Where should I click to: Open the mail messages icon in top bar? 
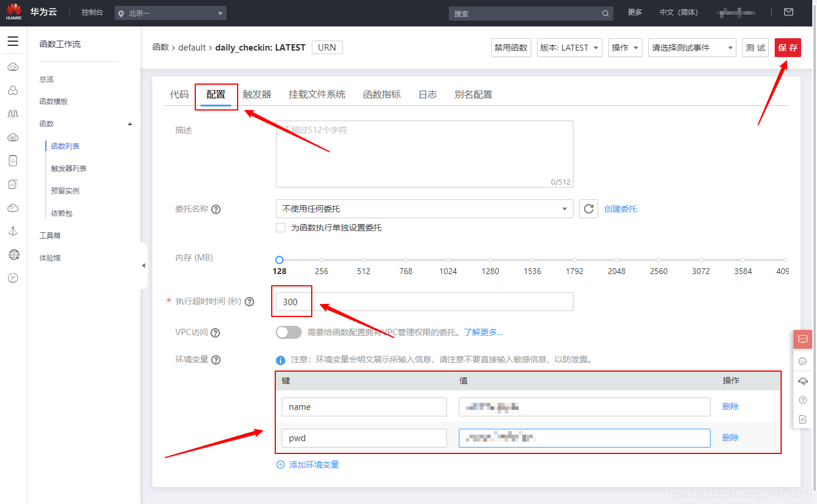(789, 12)
